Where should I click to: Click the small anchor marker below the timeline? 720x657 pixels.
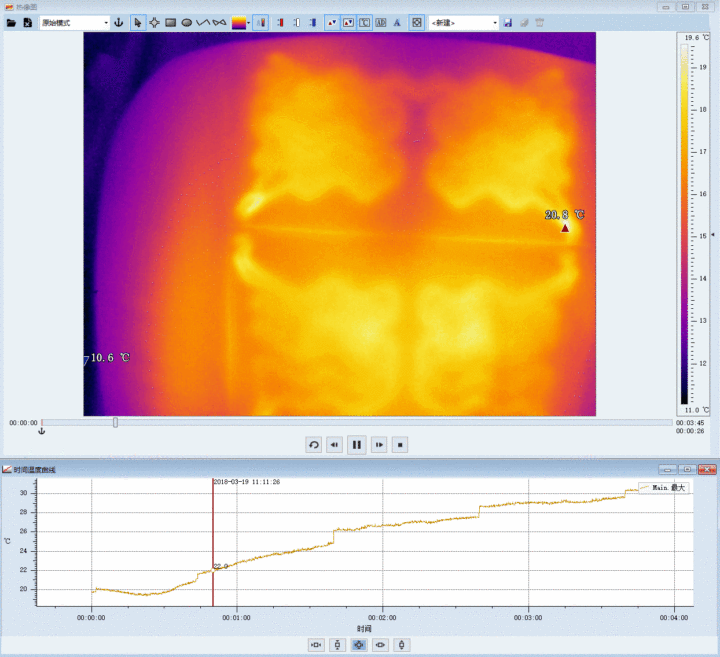[41, 431]
